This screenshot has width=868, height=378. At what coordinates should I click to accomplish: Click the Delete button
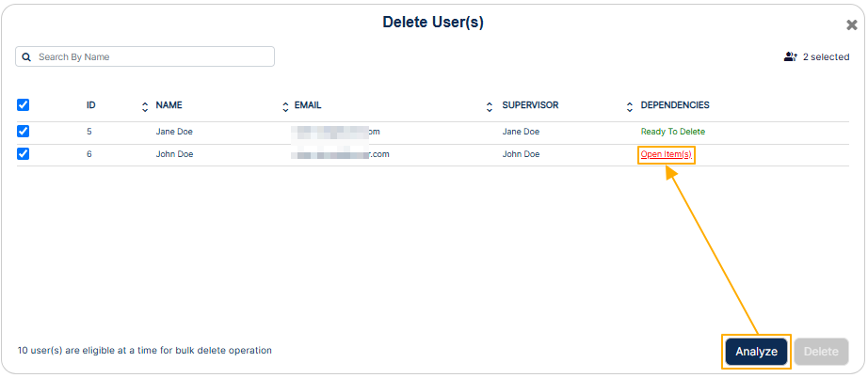821,352
